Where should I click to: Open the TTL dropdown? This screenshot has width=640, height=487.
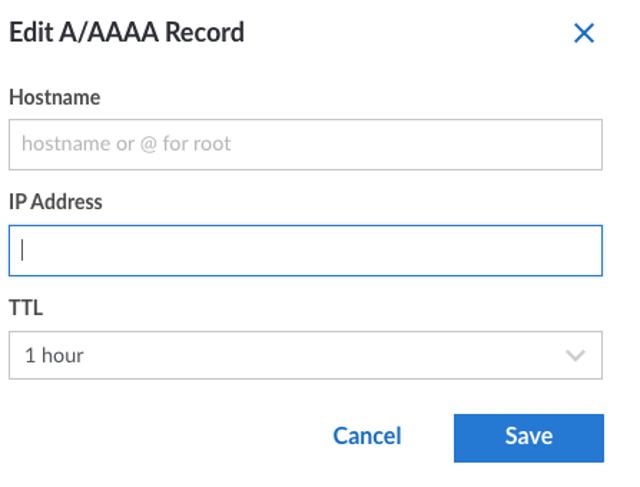(305, 355)
